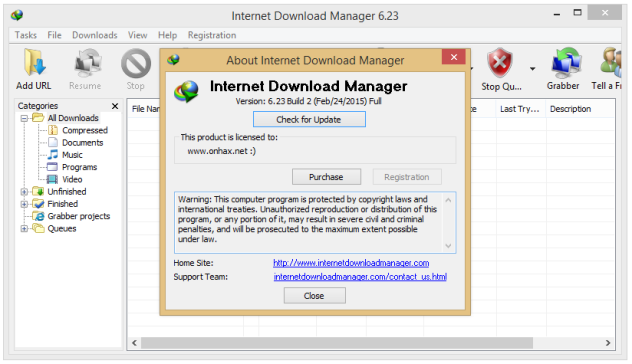Minimize the Internet Download Manager window

[x=557, y=14]
